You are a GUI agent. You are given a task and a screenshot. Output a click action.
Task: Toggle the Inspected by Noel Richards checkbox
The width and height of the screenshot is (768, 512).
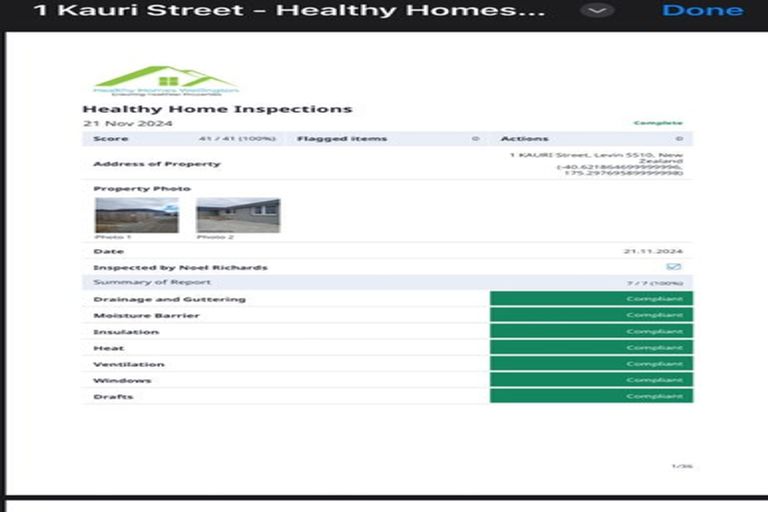click(673, 267)
